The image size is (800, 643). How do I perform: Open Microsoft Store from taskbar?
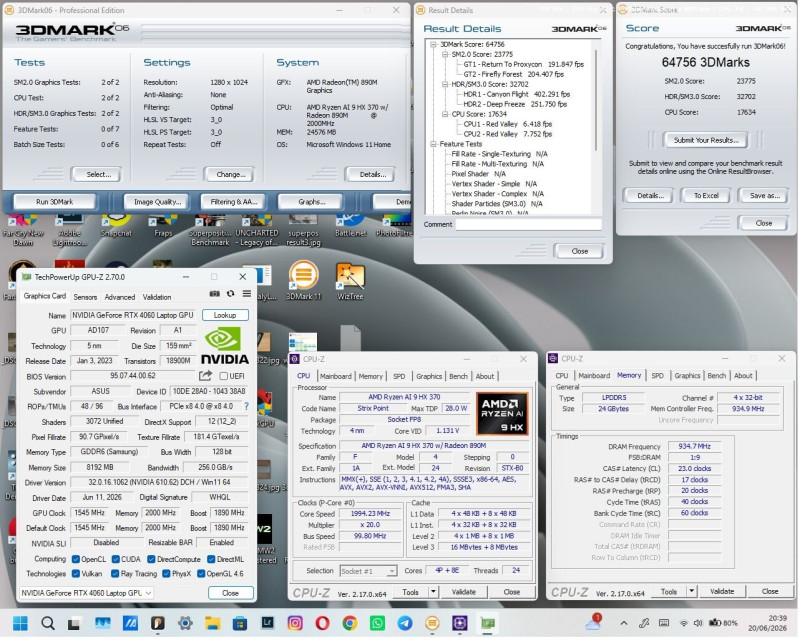240,625
